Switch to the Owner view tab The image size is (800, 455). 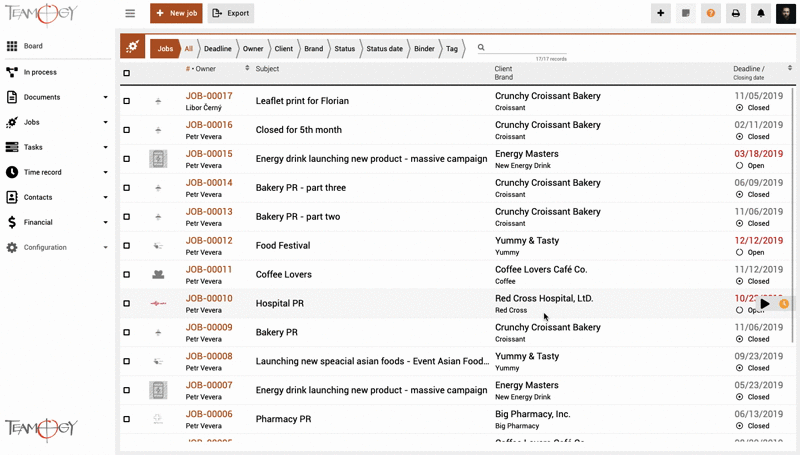(x=253, y=49)
